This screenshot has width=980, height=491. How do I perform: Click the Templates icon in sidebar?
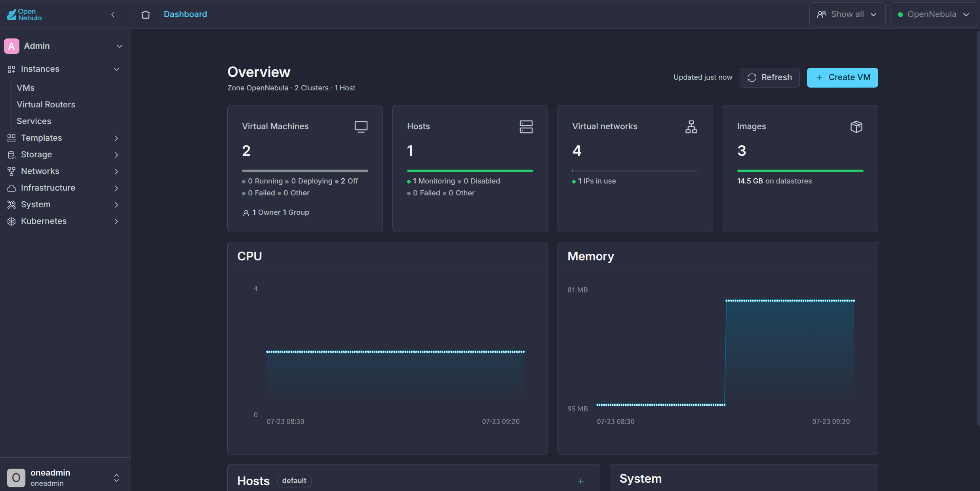[11, 138]
